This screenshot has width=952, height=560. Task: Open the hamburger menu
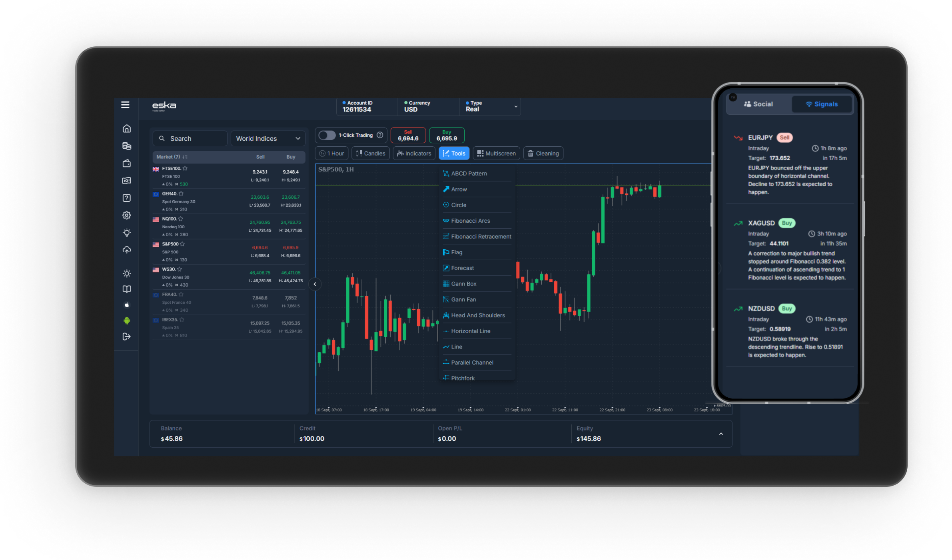[x=125, y=105]
